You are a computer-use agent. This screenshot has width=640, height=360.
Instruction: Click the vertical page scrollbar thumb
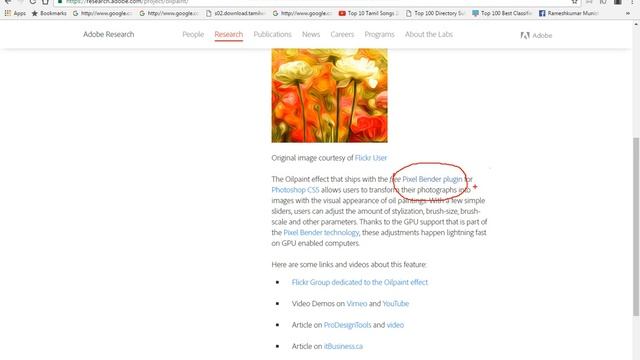tap(636, 227)
